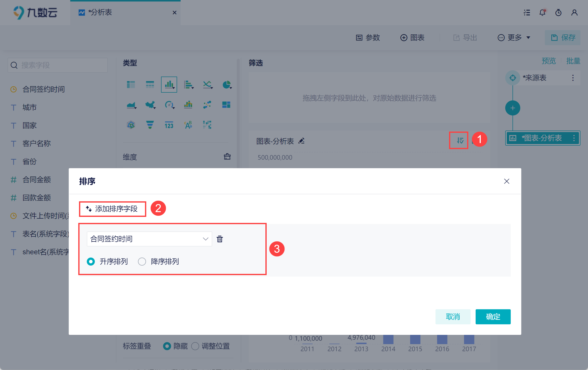Choose the map chart type icon
The image size is (588, 370).
pos(150,105)
